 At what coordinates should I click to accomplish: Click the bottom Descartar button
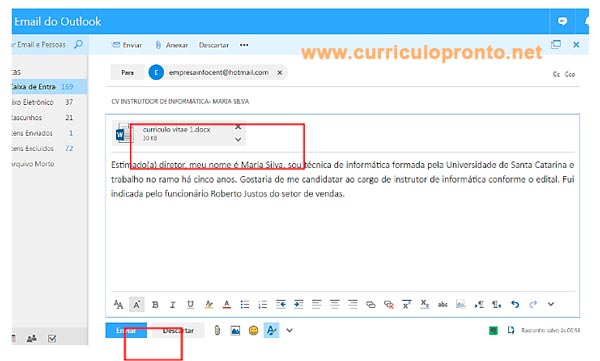click(178, 330)
